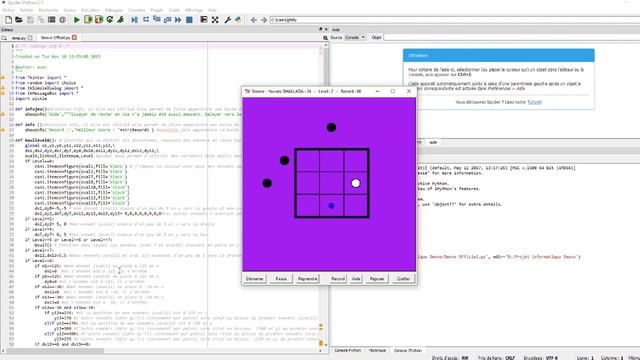Click Quitter in the Snova game window

click(403, 279)
